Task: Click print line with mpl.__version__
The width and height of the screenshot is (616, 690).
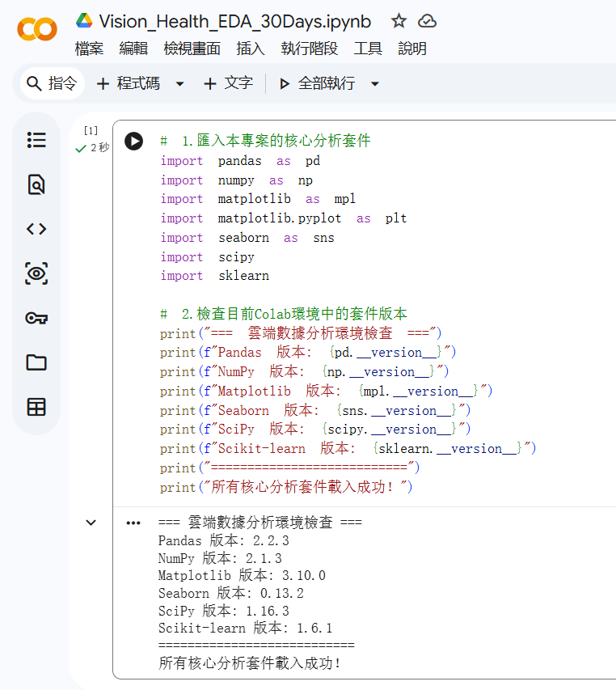Action: coord(327,392)
